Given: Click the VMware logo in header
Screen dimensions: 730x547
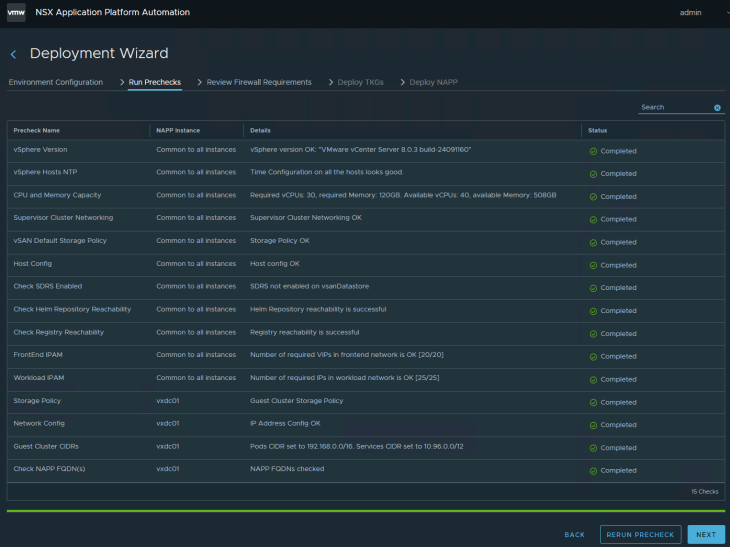Looking at the screenshot, I should coord(16,13).
